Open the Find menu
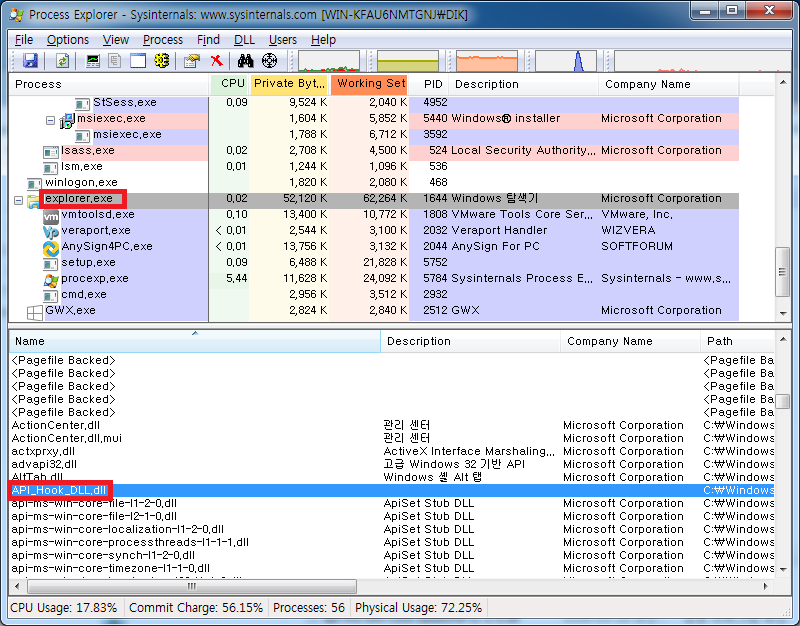The width and height of the screenshot is (800, 626). (x=208, y=39)
